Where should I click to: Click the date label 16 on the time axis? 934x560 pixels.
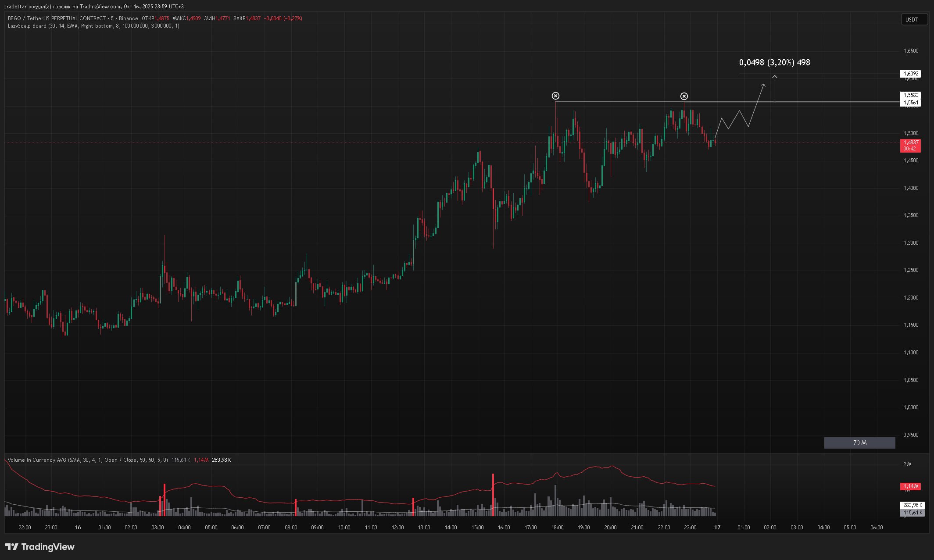click(x=78, y=528)
